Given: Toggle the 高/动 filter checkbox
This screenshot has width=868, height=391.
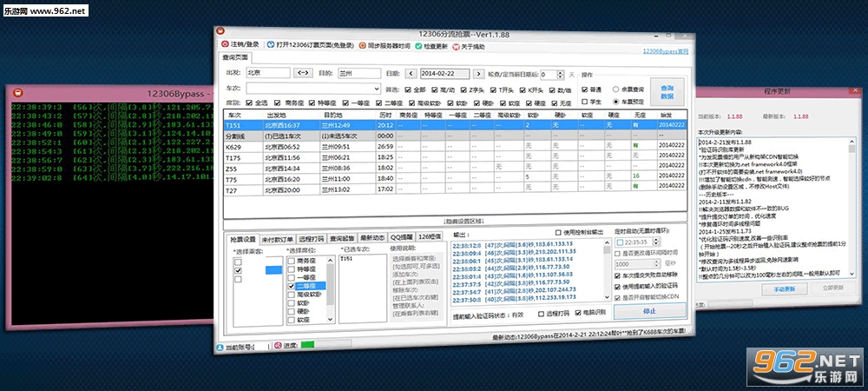Looking at the screenshot, I should click(435, 89).
